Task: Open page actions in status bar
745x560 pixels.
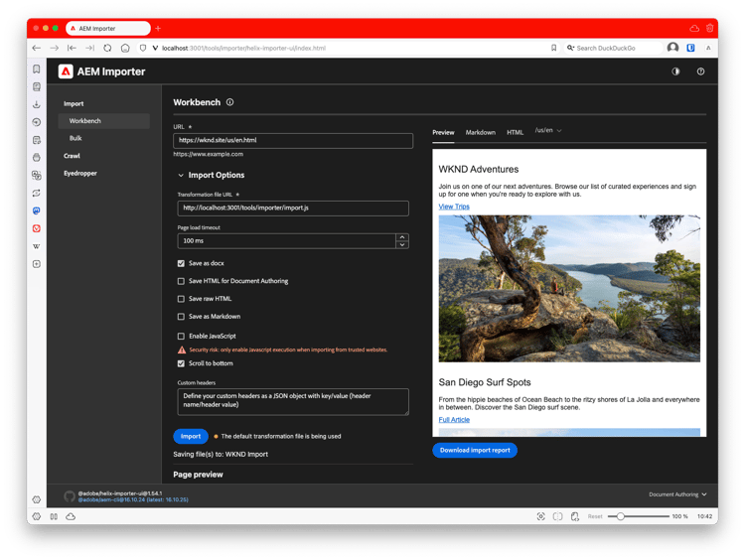Action: coord(575,516)
